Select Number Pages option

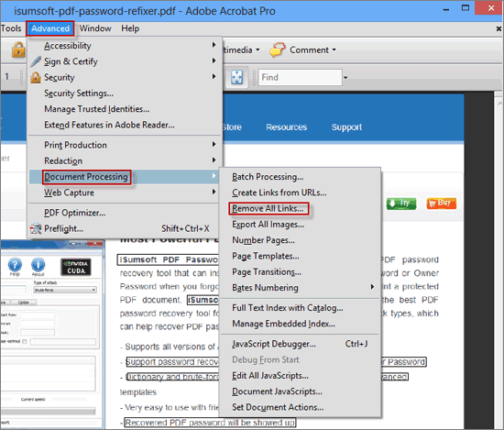tap(300, 240)
